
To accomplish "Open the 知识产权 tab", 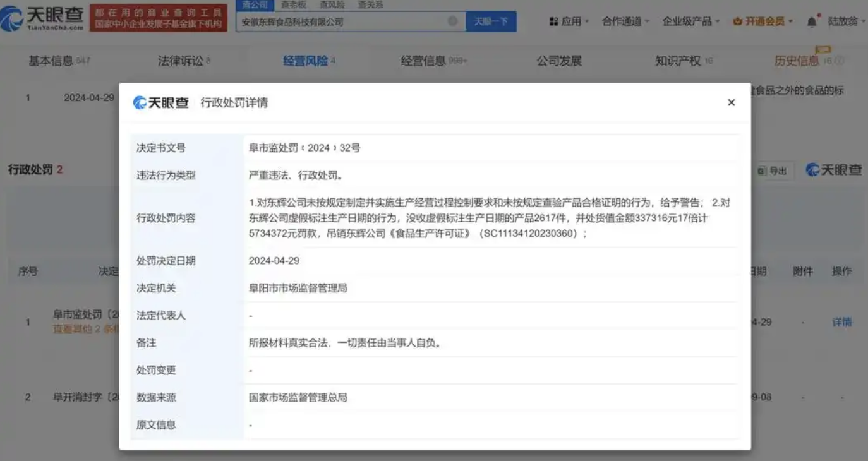I will (x=678, y=61).
